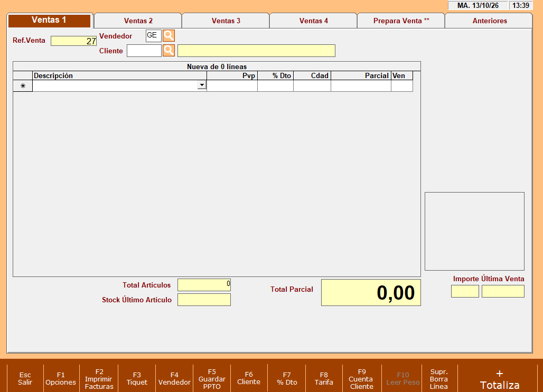Click the date display MA. 13/10/26
Screen dimensions: 543x392
pyautogui.click(x=478, y=5)
